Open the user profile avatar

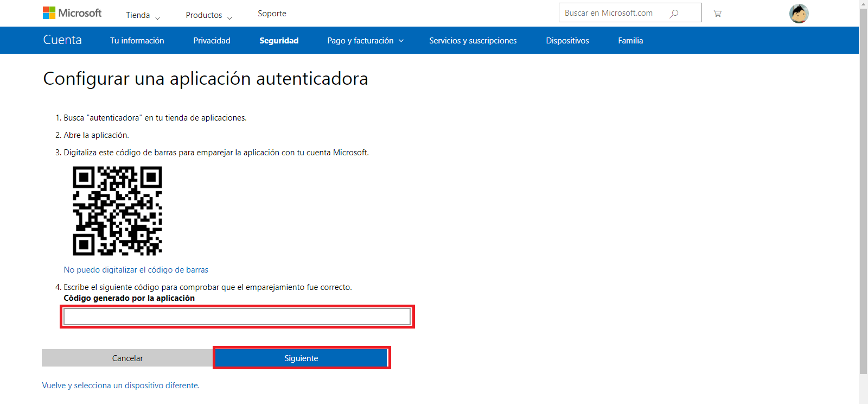pyautogui.click(x=799, y=14)
